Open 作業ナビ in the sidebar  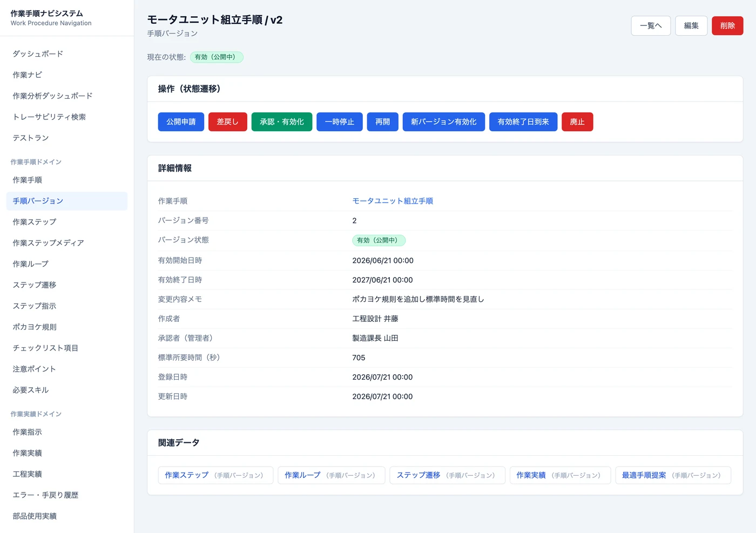(x=67, y=75)
